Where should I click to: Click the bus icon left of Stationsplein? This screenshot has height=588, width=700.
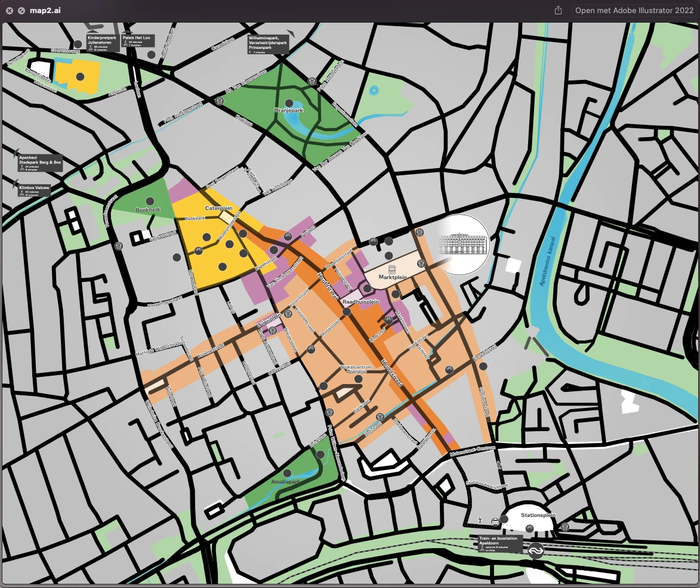click(x=495, y=522)
